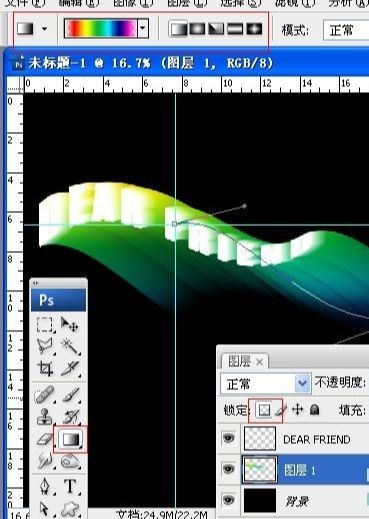Click the 图层 1 layer thumbnail
Screen dimensions: 369x519
coord(260,469)
